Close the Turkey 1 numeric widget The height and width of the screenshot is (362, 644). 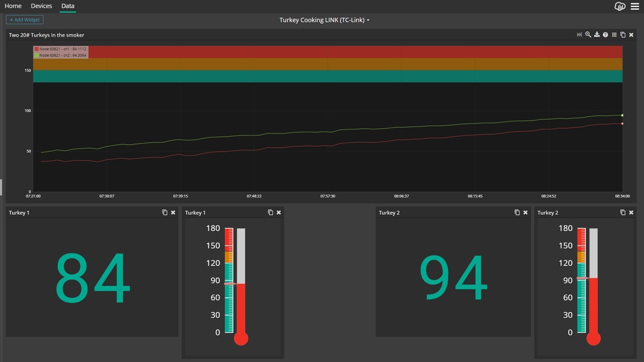tap(173, 212)
